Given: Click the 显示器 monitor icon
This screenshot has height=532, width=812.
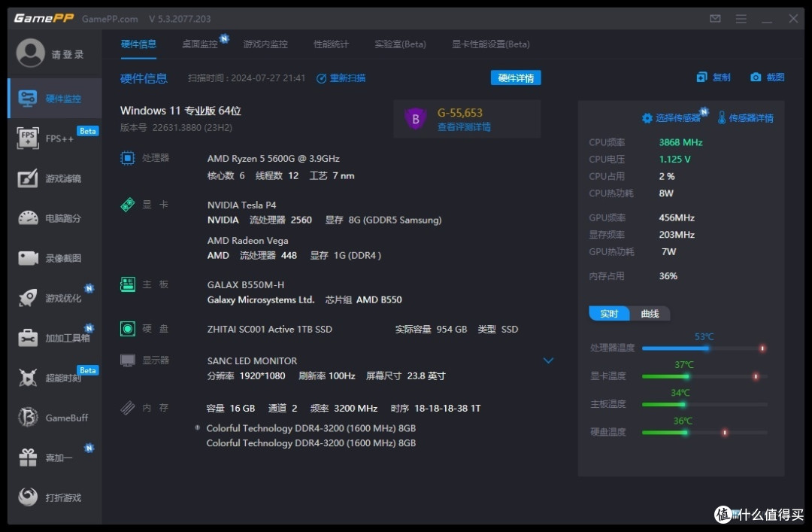Looking at the screenshot, I should 127,360.
